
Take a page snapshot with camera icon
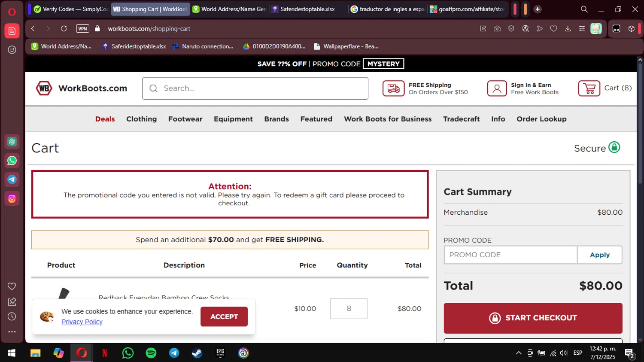[497, 29]
